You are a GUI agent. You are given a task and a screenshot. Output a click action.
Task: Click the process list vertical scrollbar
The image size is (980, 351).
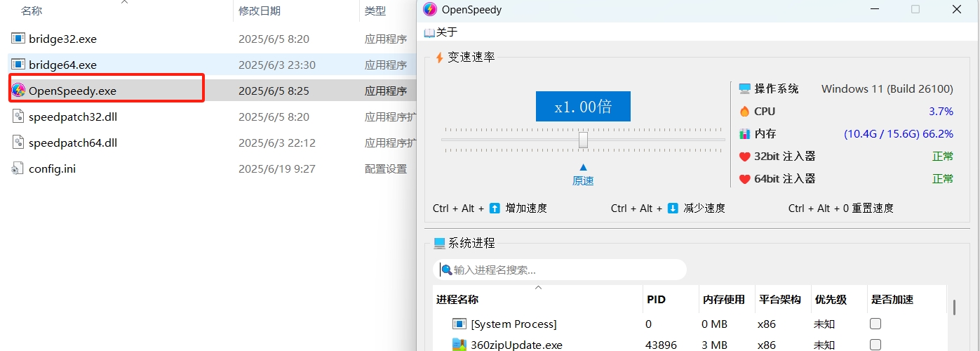(x=954, y=307)
